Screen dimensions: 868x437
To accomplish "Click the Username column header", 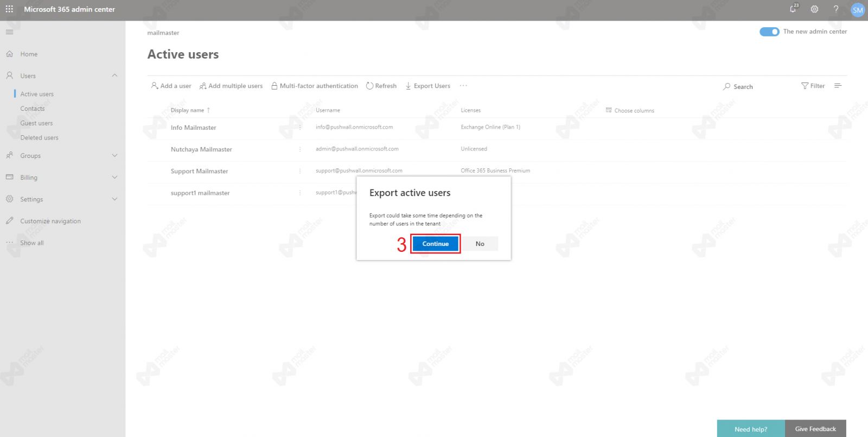I will 328,110.
